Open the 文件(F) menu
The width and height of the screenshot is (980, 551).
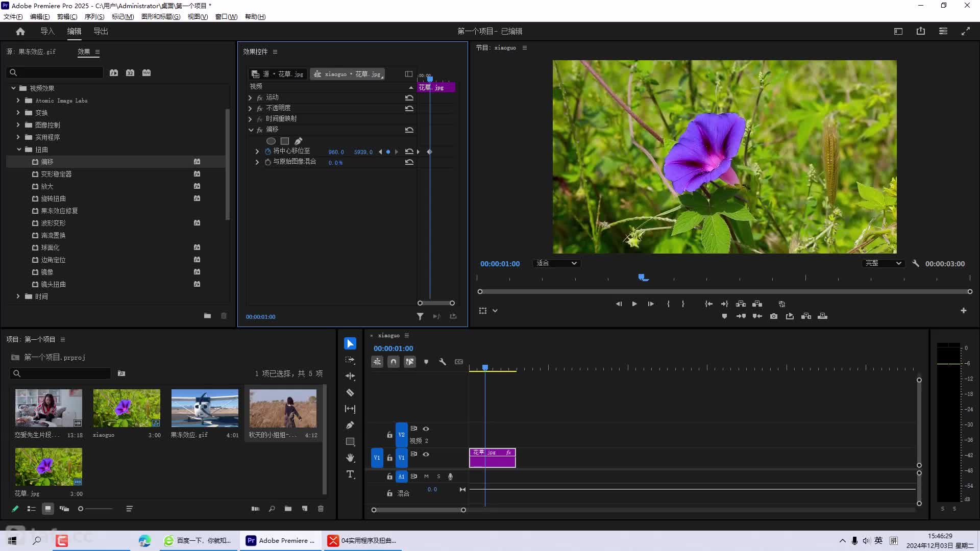[13, 17]
